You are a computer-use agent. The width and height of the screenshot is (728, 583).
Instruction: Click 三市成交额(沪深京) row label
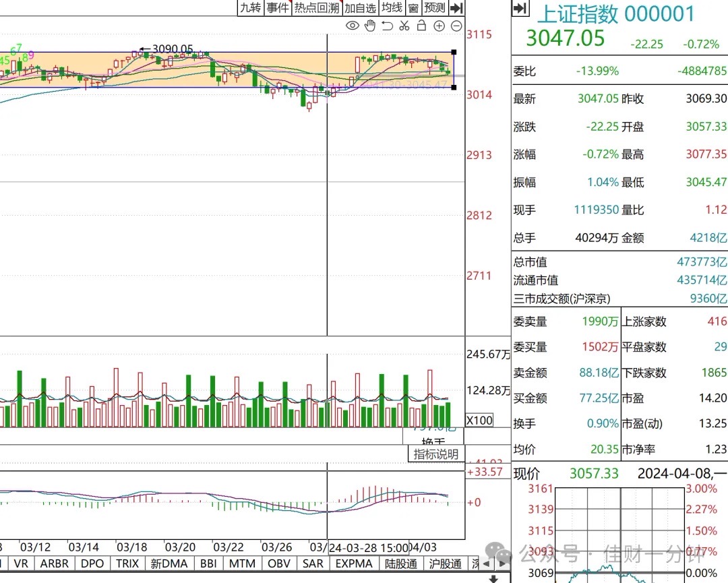562,299
